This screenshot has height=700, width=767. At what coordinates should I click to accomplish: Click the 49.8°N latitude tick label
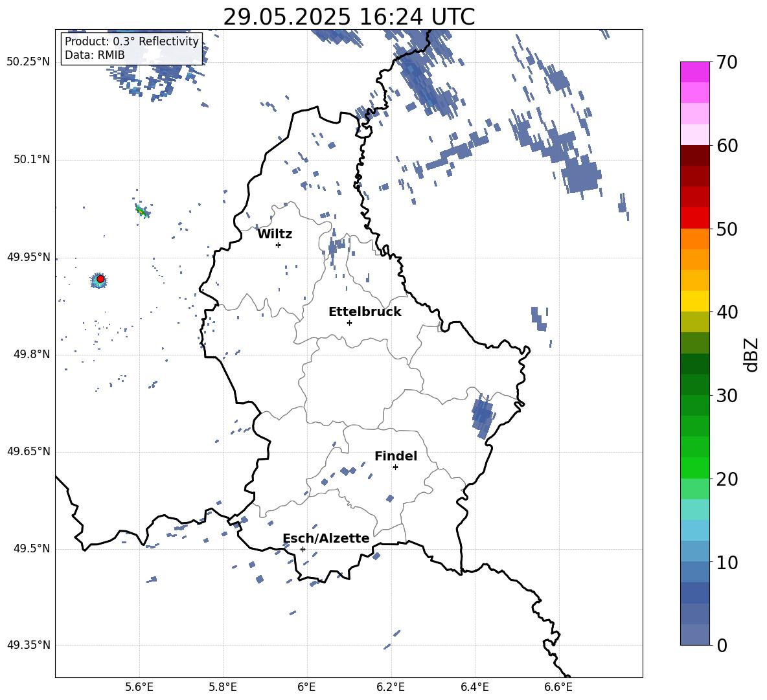(32, 354)
